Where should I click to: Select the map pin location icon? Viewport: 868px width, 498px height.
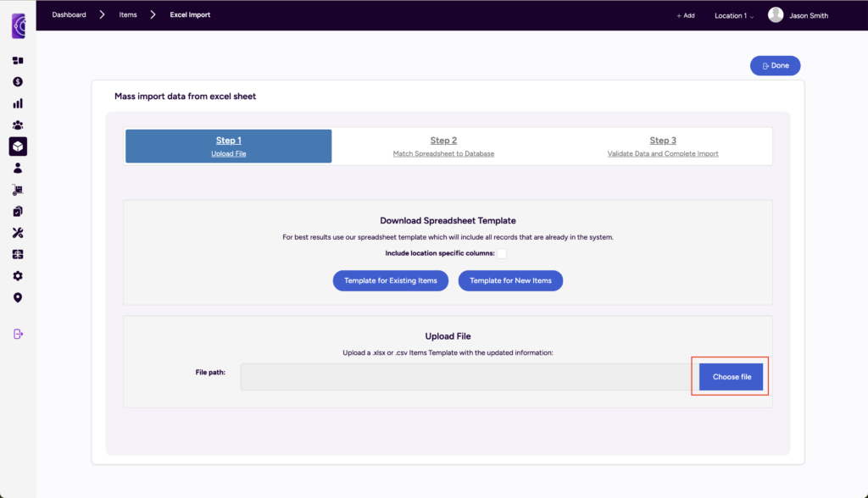coord(18,297)
